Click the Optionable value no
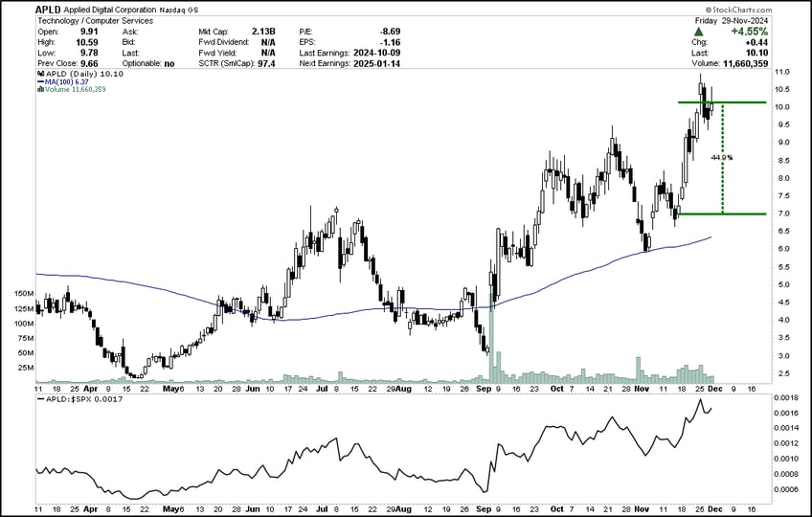The width and height of the screenshot is (812, 517). [x=169, y=64]
